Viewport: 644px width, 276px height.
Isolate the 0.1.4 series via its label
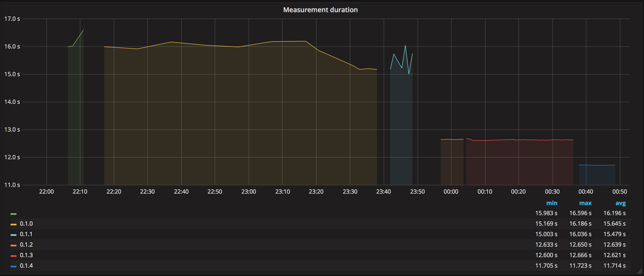tap(26, 265)
